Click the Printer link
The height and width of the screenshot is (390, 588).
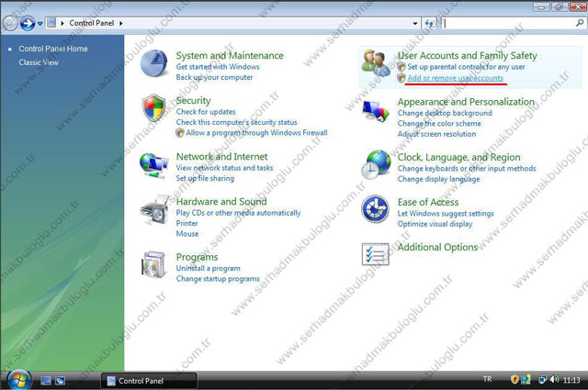[x=187, y=223]
